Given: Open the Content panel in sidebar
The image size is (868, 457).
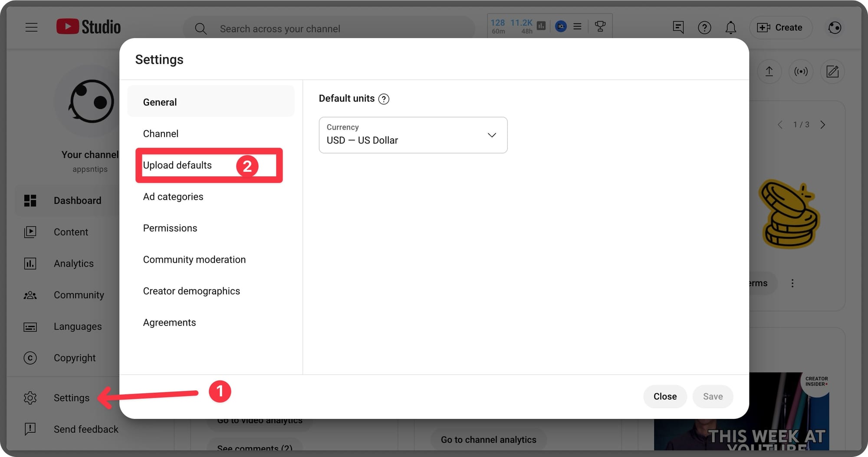Looking at the screenshot, I should tap(71, 232).
